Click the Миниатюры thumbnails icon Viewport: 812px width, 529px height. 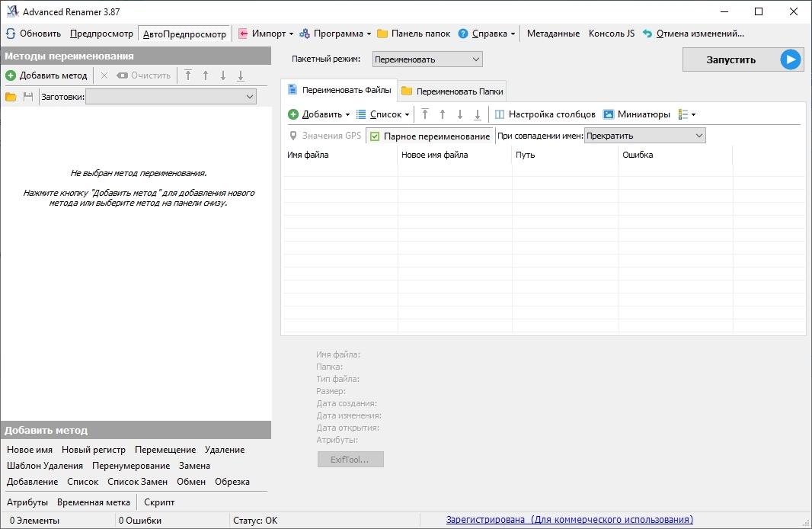tap(609, 114)
